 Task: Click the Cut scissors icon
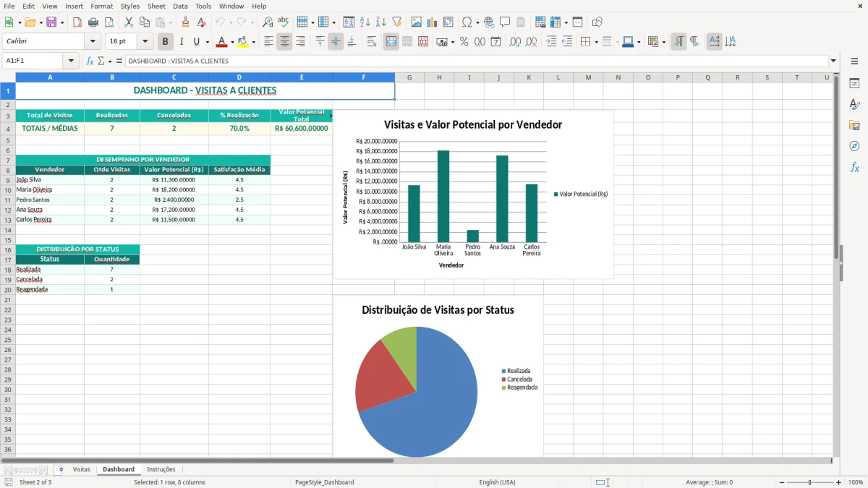(x=129, y=22)
